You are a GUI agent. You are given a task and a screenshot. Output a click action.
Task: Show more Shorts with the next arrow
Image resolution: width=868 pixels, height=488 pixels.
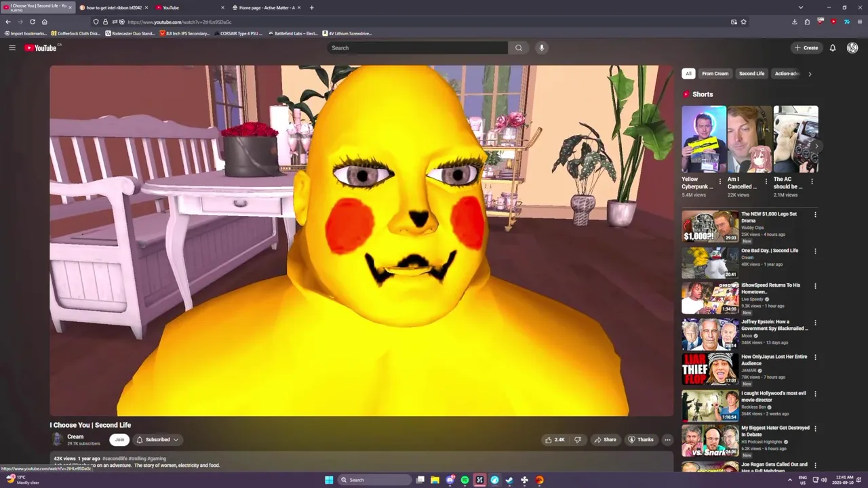[816, 146]
